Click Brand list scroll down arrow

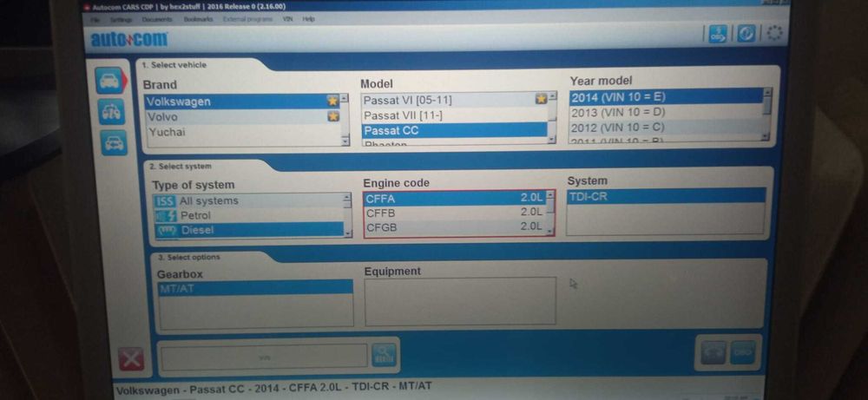coord(346,141)
